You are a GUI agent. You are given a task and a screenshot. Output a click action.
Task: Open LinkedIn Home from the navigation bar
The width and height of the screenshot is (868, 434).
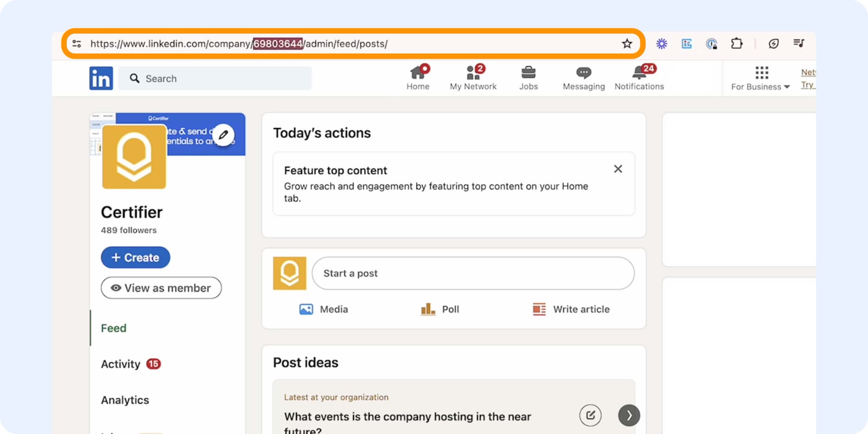click(x=418, y=77)
